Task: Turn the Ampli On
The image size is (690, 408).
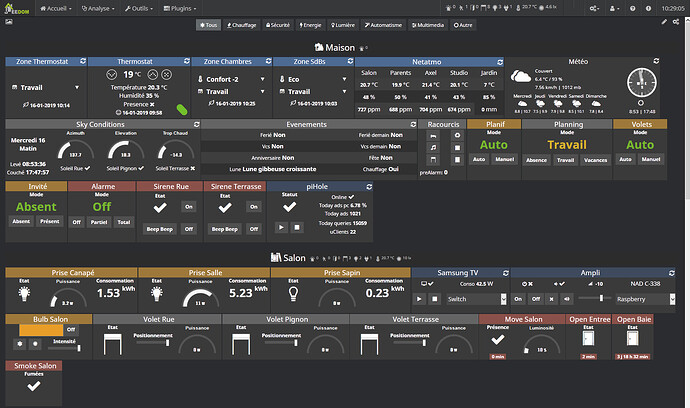Action: click(518, 299)
